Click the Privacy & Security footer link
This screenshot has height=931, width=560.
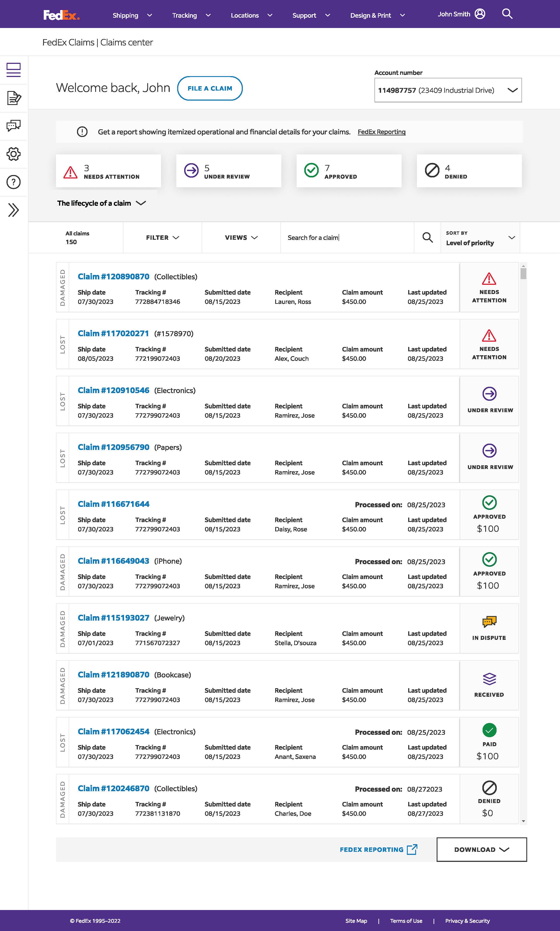[x=467, y=921]
